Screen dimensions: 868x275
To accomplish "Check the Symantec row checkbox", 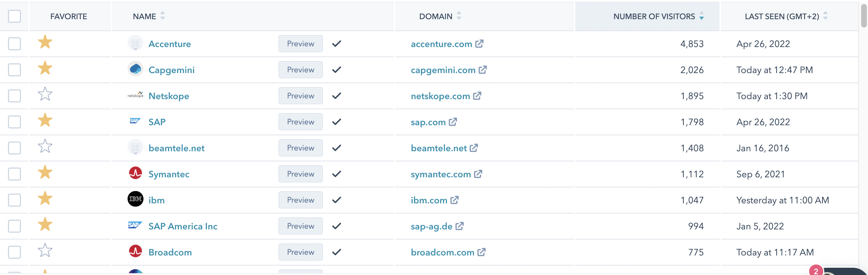I will click(x=14, y=174).
